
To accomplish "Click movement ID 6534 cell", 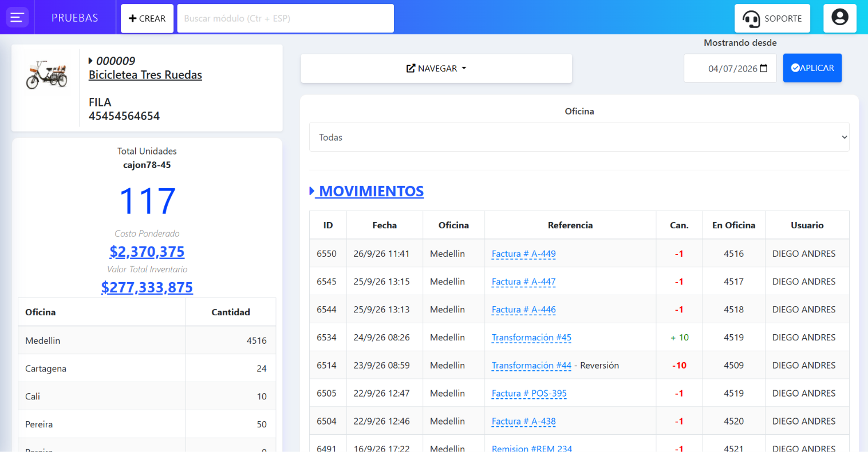I will (327, 338).
